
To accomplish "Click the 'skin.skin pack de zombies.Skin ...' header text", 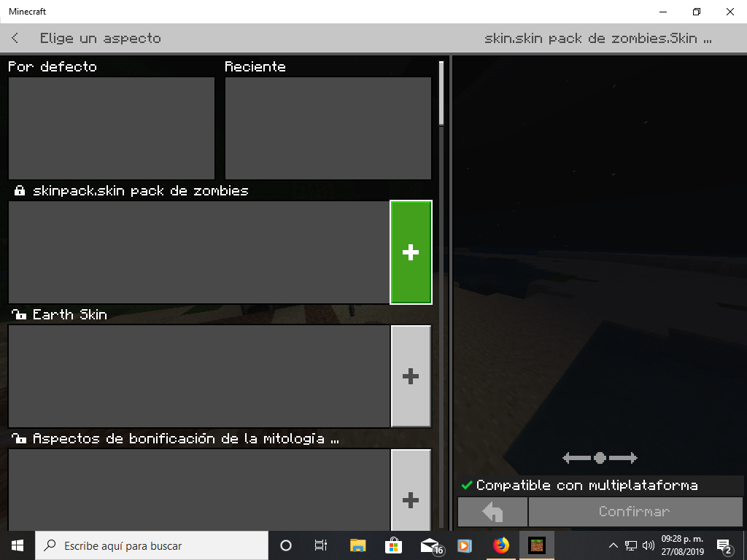I will coord(598,38).
